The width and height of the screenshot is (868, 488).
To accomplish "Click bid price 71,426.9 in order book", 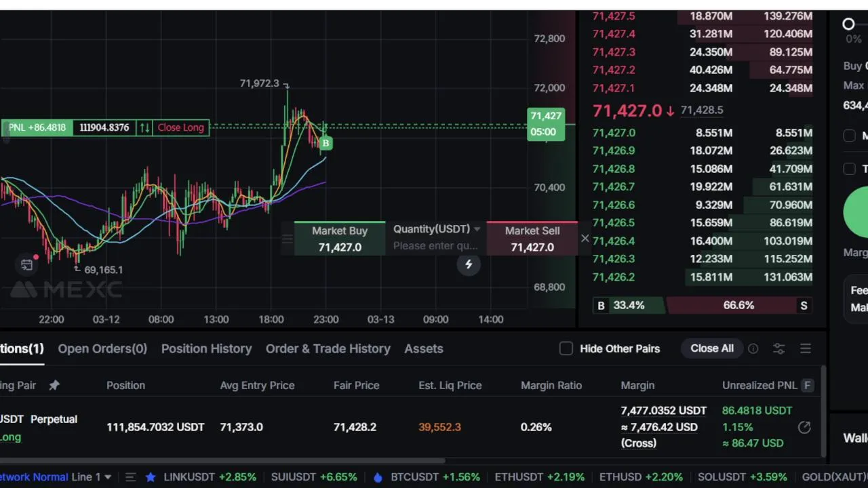I will (x=614, y=150).
